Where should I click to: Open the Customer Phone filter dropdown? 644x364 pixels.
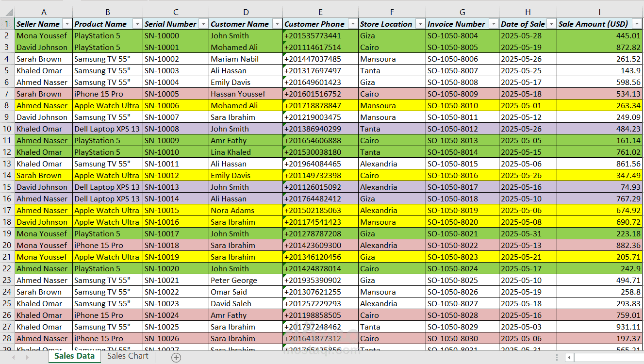[352, 24]
